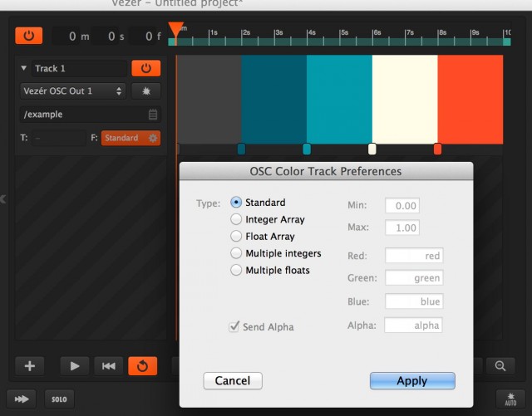Click the magnifier zoom button
The width and height of the screenshot is (532, 416).
[x=500, y=365]
